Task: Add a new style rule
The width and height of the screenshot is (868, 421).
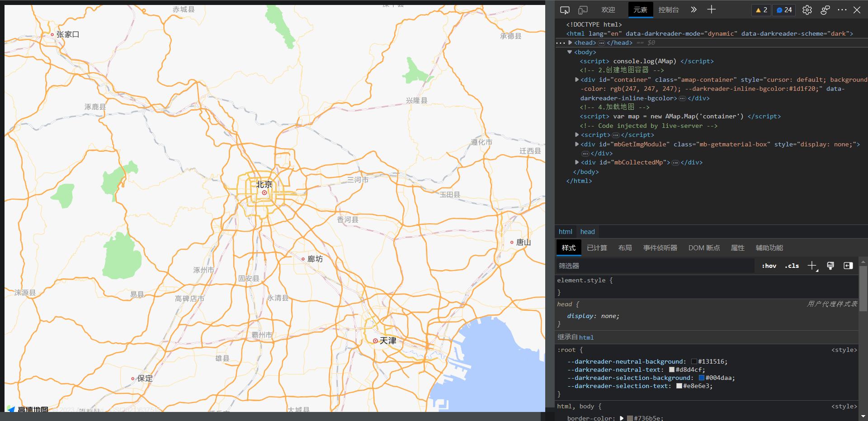Action: [x=812, y=266]
